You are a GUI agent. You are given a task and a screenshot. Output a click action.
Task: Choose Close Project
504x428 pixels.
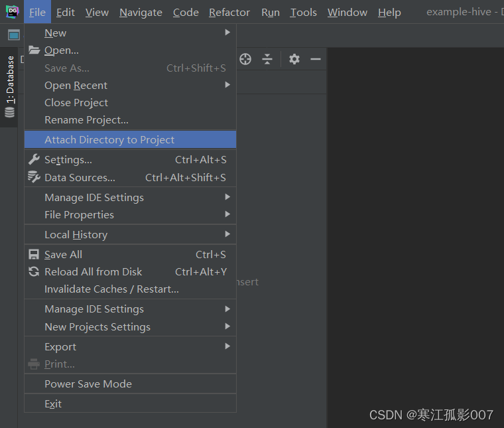point(130,103)
